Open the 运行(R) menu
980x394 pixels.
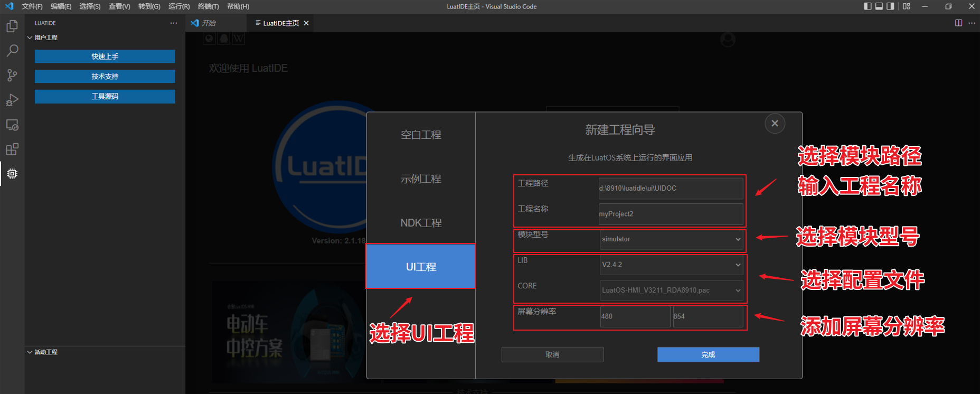(x=179, y=6)
